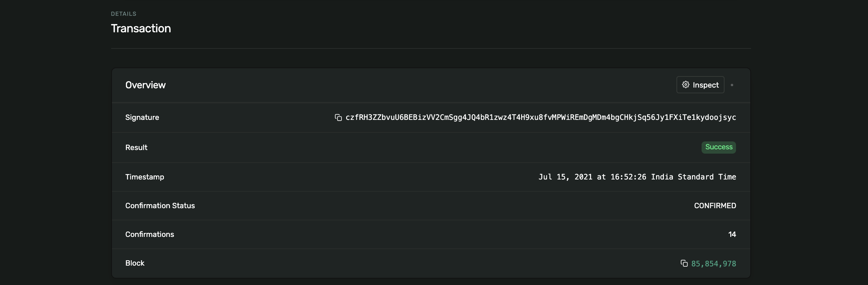This screenshot has height=285, width=868.
Task: Click the confirmations count 14
Action: pos(732,234)
